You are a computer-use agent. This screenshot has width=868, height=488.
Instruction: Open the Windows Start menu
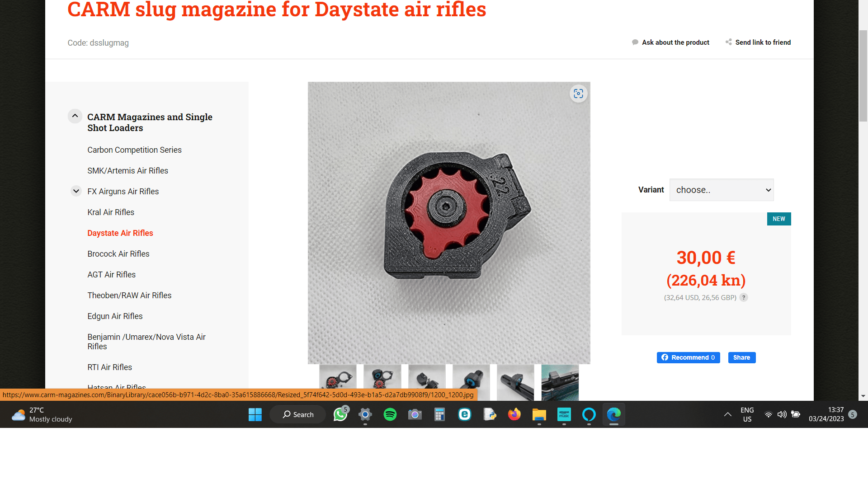pos(255,414)
